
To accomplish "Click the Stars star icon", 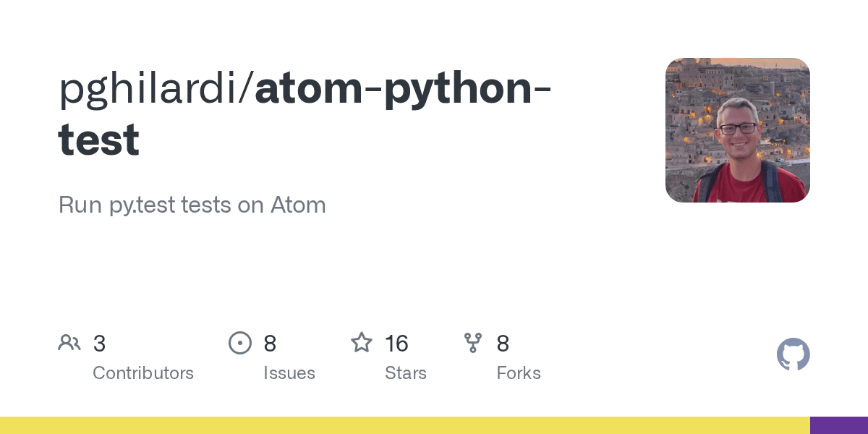I will tap(362, 342).
